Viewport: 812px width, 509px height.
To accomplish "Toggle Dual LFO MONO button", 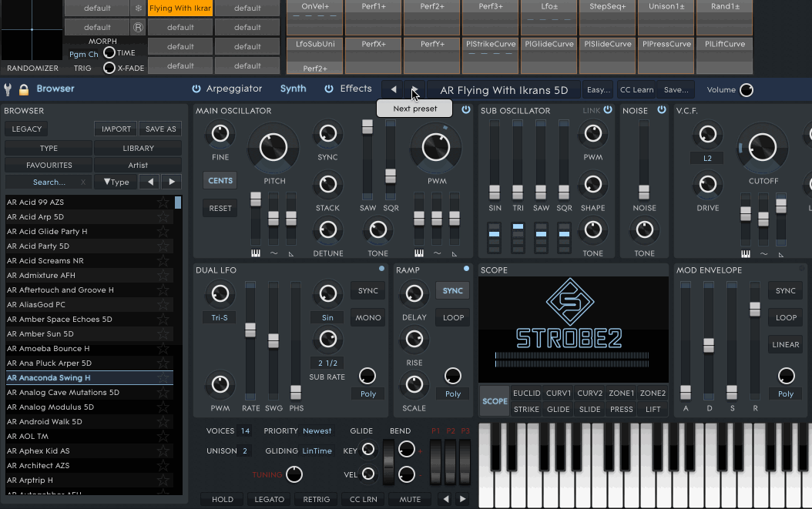I will [x=368, y=318].
